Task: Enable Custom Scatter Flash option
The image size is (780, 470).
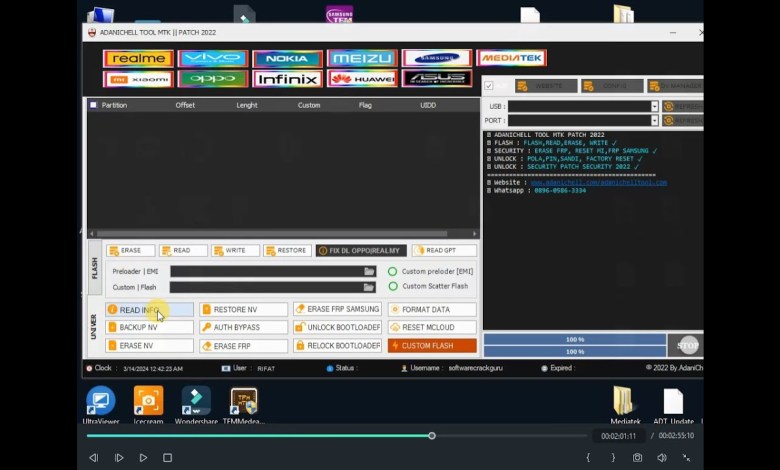Action: tap(393, 286)
